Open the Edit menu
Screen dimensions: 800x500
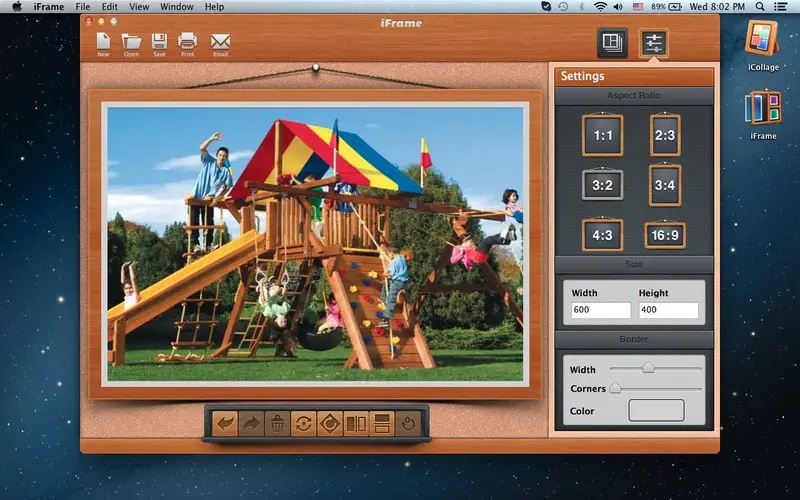click(x=109, y=7)
